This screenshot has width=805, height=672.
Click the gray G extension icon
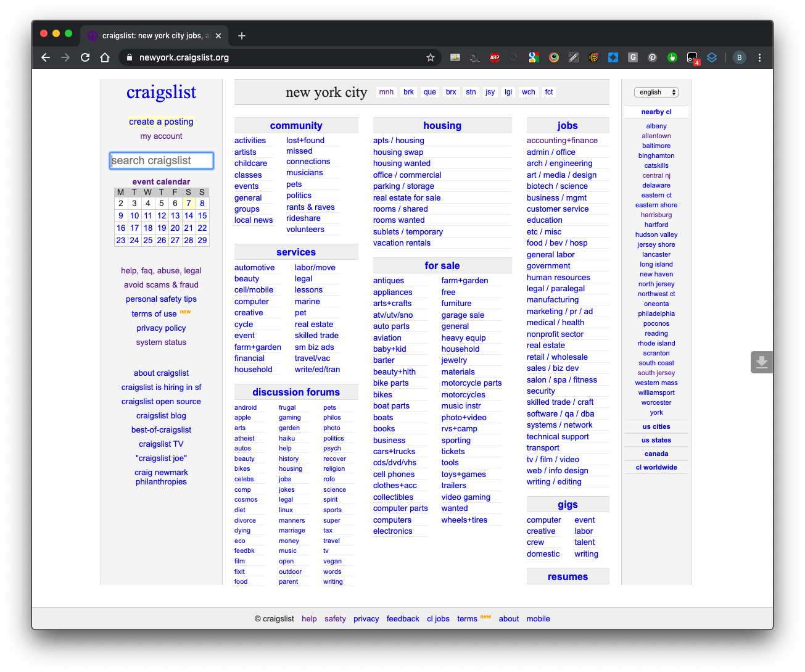(x=633, y=57)
